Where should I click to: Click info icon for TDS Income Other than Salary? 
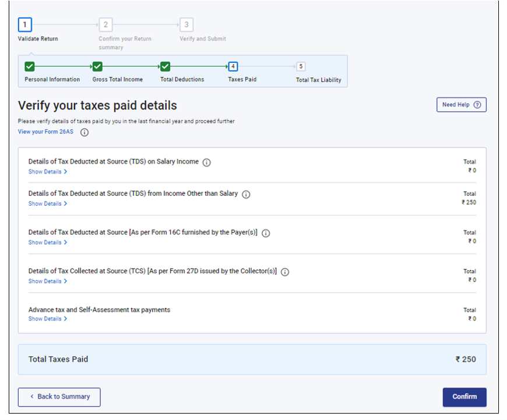[x=246, y=195]
